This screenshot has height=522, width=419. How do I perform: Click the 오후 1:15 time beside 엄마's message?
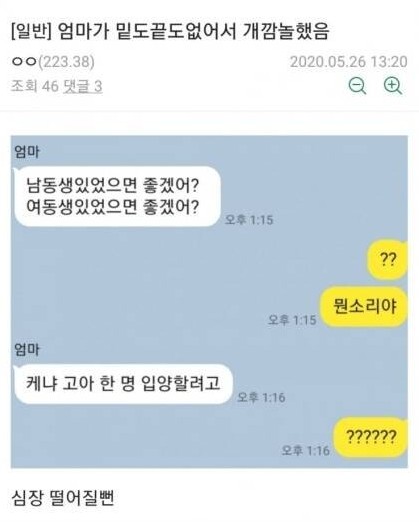click(x=249, y=220)
